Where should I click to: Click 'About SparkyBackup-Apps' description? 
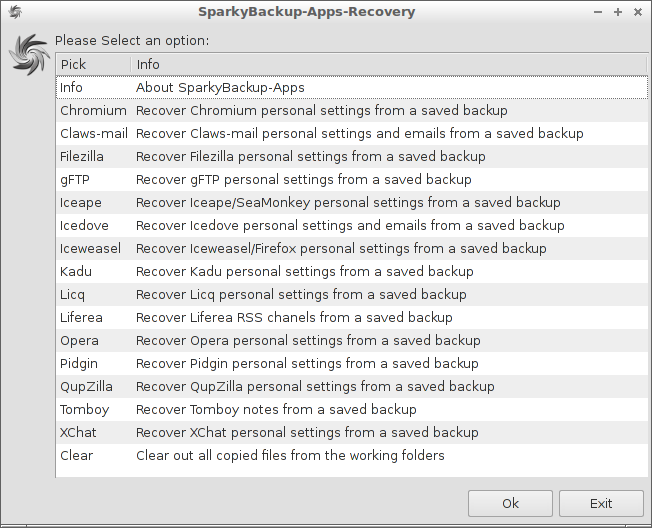tap(220, 87)
